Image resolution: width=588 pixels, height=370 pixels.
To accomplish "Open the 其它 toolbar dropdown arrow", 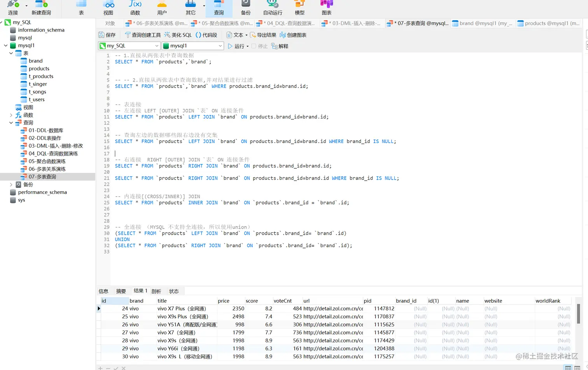I will point(204,6).
